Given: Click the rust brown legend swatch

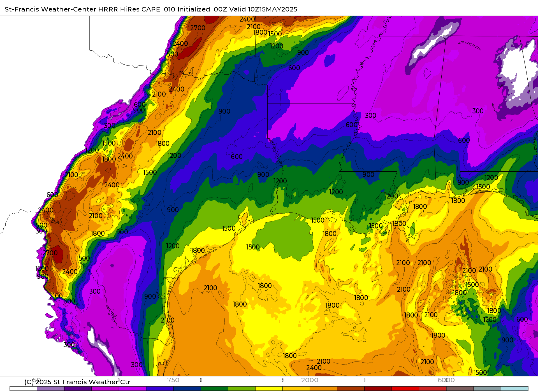Looking at the screenshot, I should point(351,389).
